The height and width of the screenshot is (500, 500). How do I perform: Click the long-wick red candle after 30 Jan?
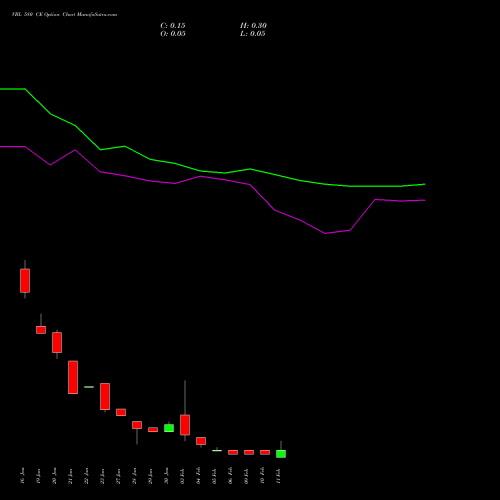click(x=185, y=425)
